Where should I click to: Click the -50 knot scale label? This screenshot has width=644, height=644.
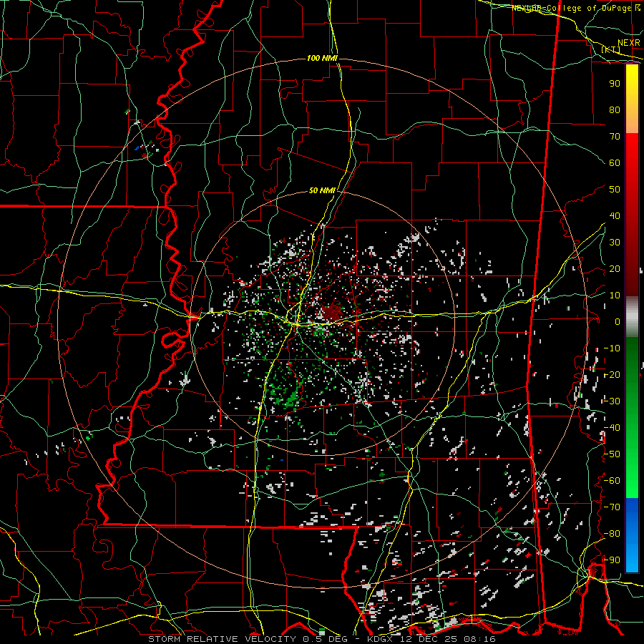(612, 454)
